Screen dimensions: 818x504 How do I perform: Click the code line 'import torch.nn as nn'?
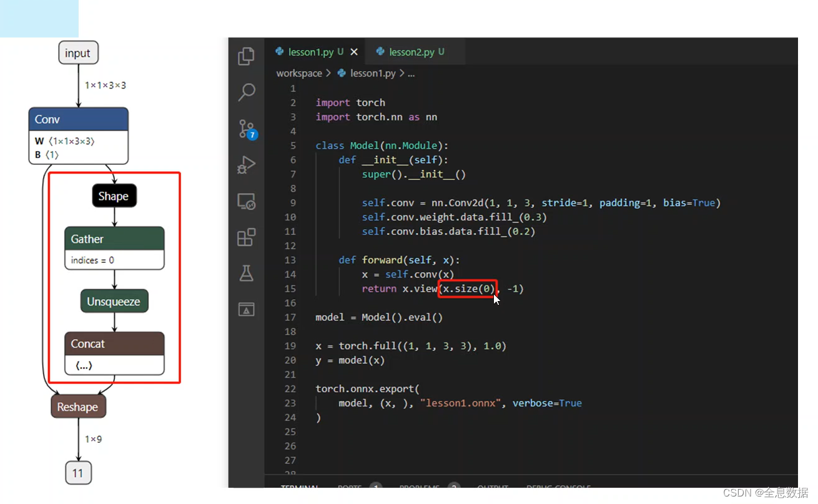pyautogui.click(x=376, y=117)
